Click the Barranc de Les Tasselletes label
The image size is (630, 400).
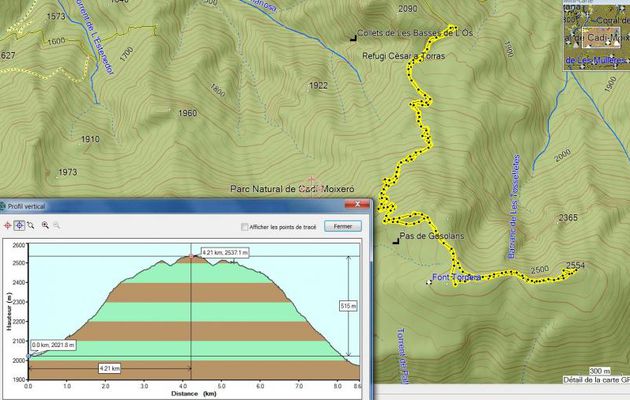point(514,206)
